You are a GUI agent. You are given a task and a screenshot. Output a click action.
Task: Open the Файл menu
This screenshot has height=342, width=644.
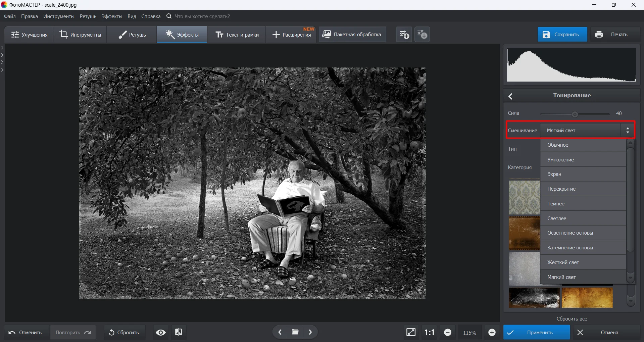[10, 16]
